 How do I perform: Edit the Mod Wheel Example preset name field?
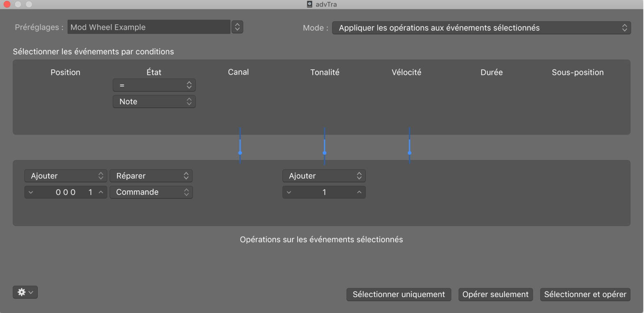pyautogui.click(x=149, y=27)
